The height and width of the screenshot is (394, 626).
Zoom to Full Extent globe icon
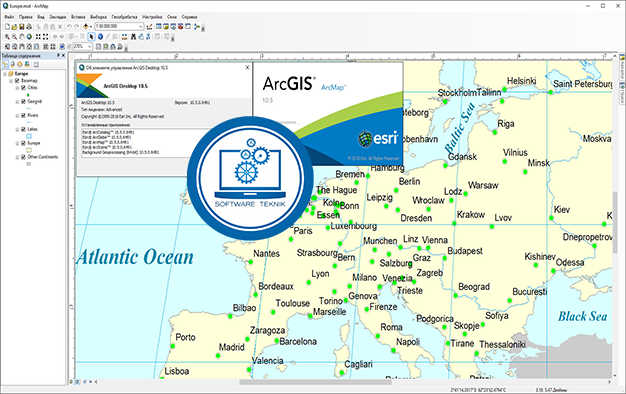coord(29,36)
